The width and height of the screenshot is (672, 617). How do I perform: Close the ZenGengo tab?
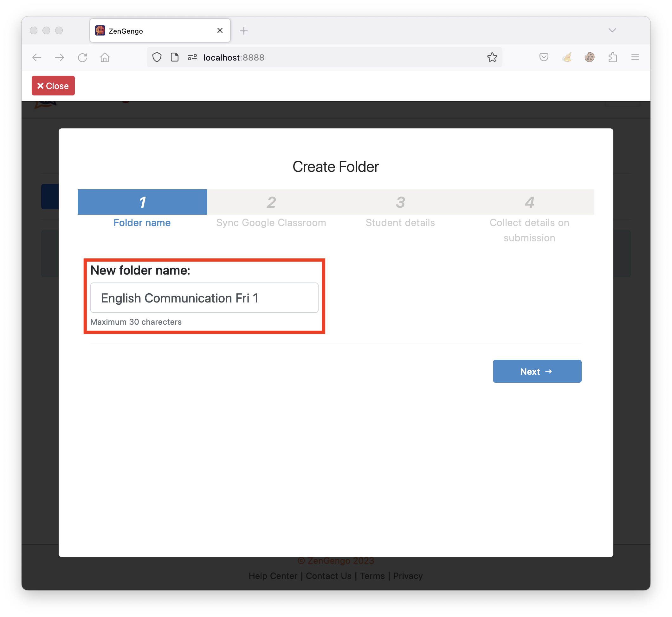tap(220, 31)
